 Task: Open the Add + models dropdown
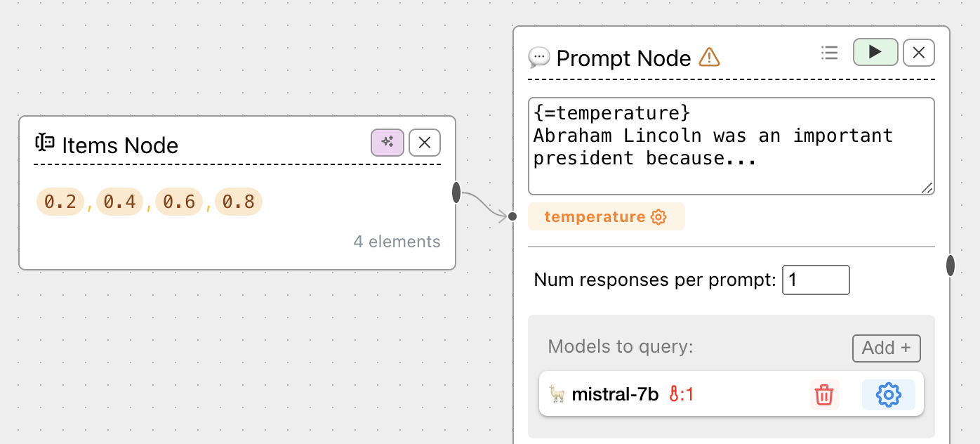[886, 348]
